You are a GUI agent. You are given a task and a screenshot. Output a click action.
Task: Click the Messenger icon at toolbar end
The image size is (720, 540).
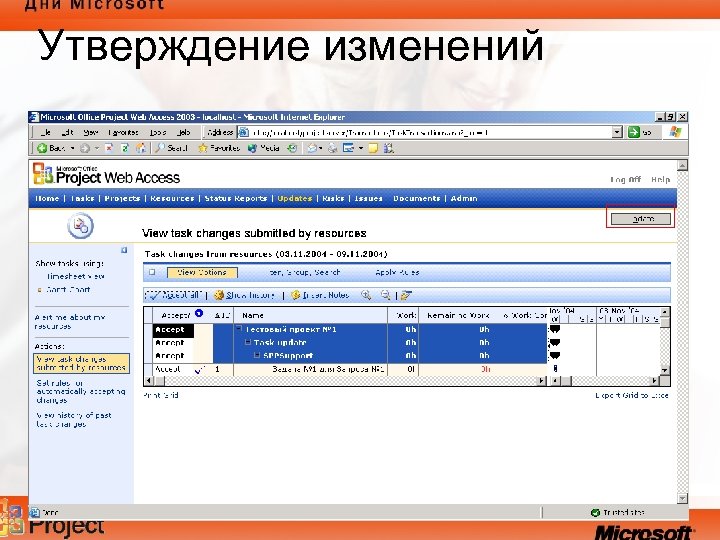click(388, 148)
